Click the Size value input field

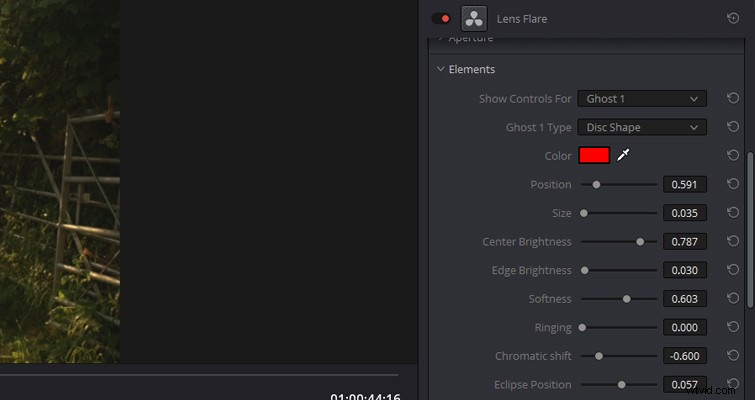685,213
